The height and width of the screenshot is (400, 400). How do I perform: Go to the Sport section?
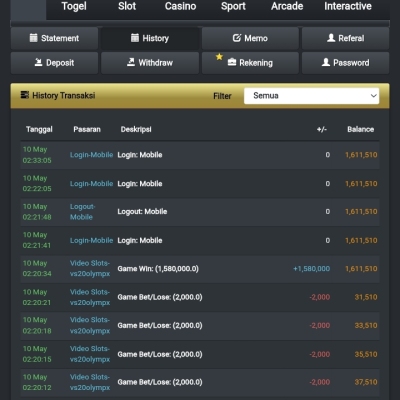[233, 6]
